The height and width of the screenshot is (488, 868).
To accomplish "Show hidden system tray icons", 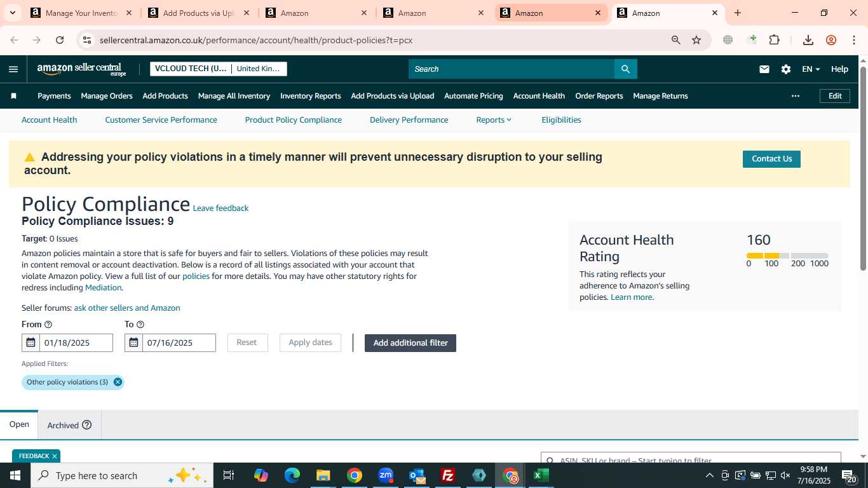I will 709,475.
